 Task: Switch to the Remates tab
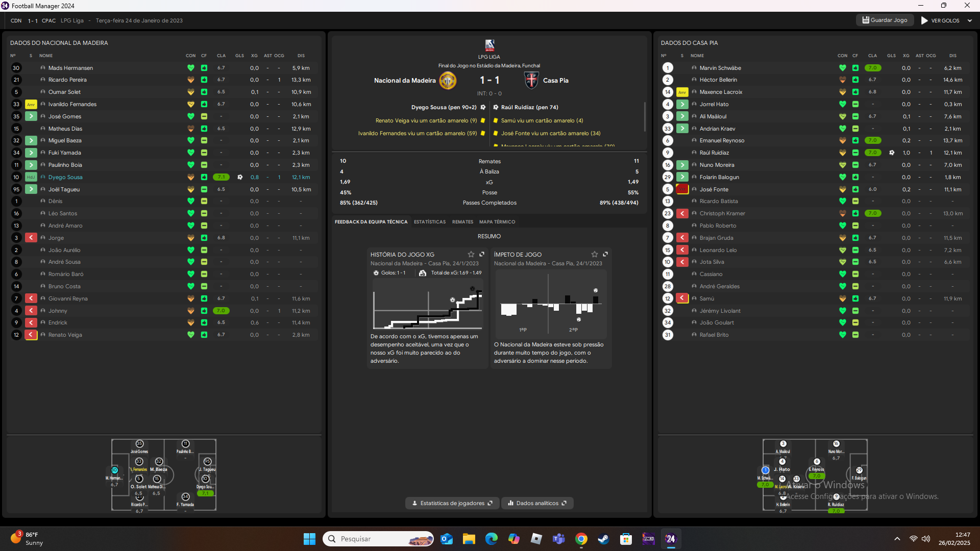click(462, 222)
